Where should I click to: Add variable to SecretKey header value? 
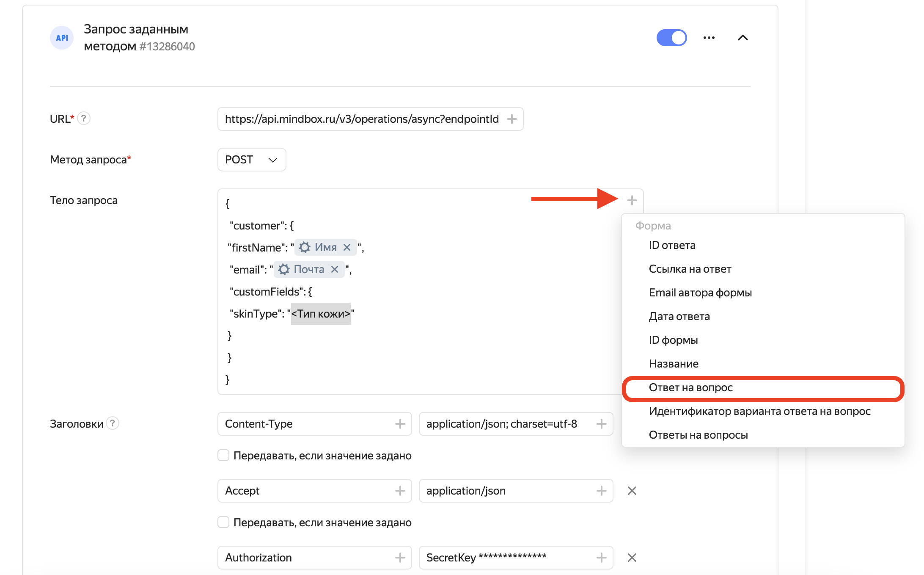(601, 558)
